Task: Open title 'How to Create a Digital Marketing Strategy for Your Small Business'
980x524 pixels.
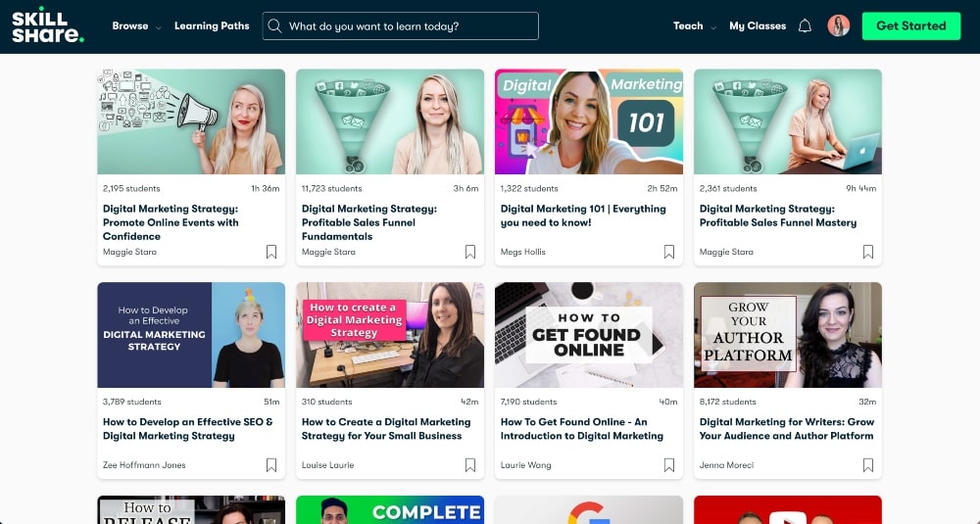Action: (x=386, y=429)
